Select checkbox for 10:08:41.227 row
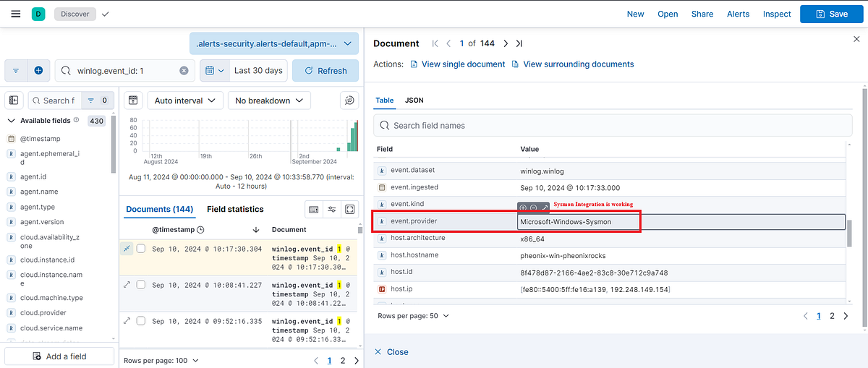The image size is (868, 368). [142, 285]
